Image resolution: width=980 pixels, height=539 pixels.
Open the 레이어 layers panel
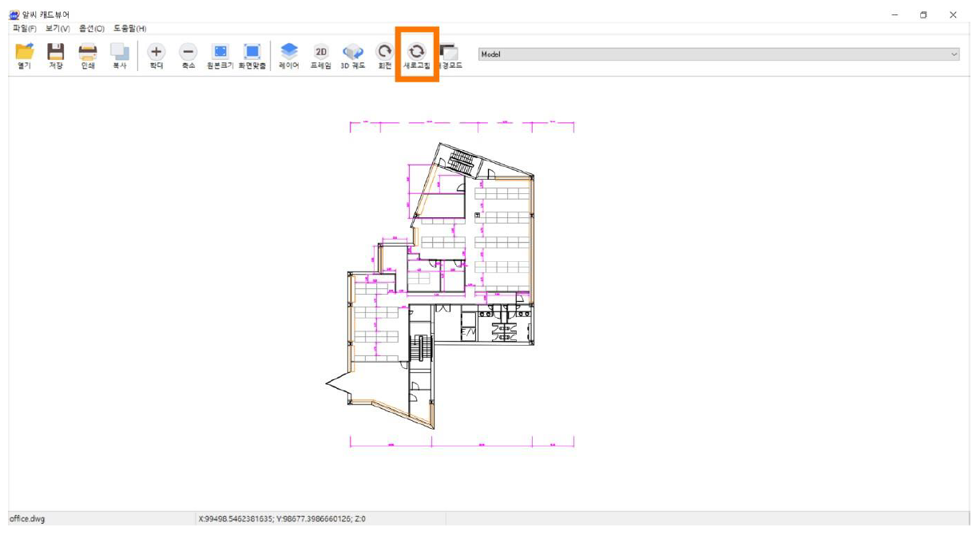click(x=288, y=55)
